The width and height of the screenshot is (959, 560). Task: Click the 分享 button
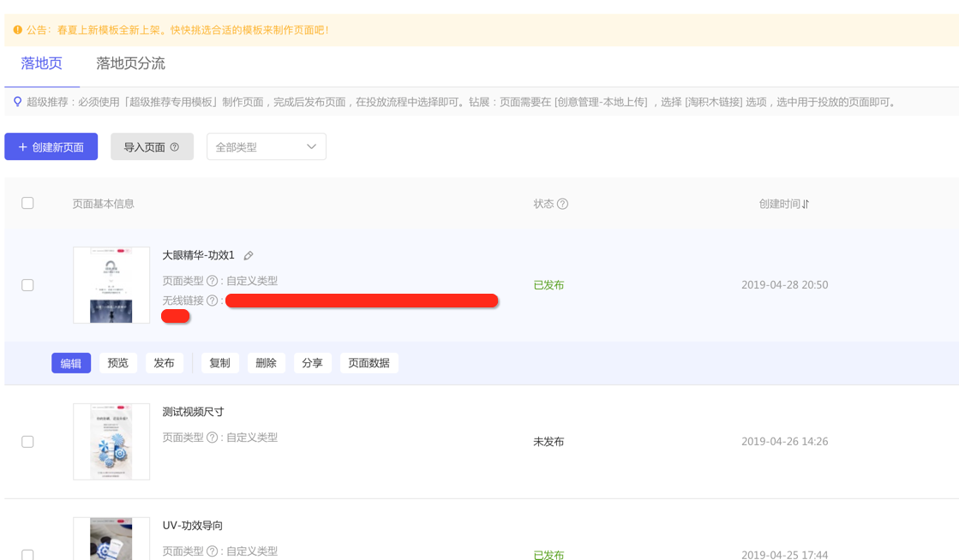tap(313, 363)
